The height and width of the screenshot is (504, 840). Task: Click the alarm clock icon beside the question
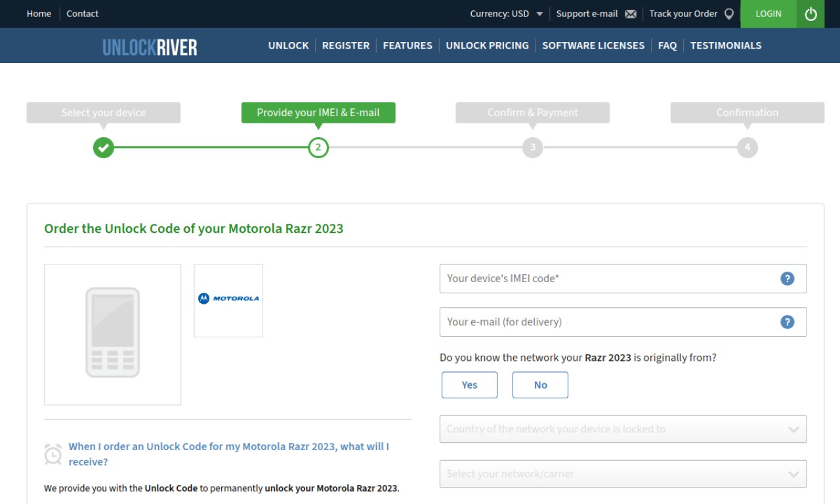pyautogui.click(x=53, y=454)
